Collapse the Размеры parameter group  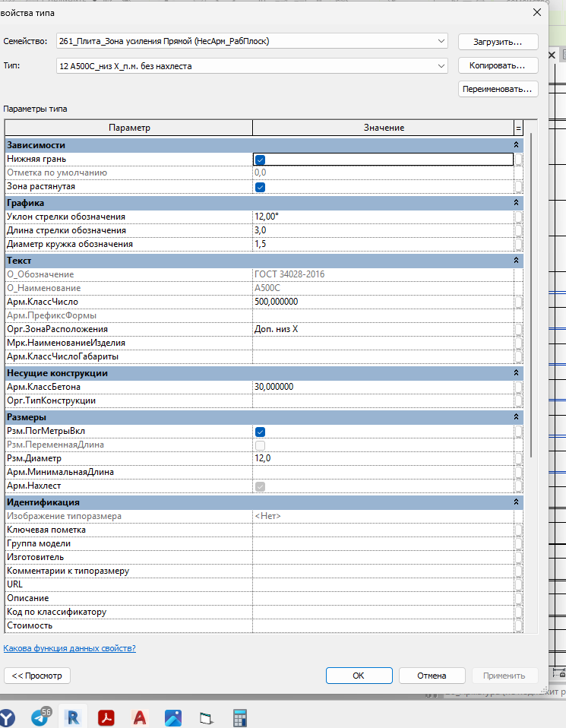516,417
